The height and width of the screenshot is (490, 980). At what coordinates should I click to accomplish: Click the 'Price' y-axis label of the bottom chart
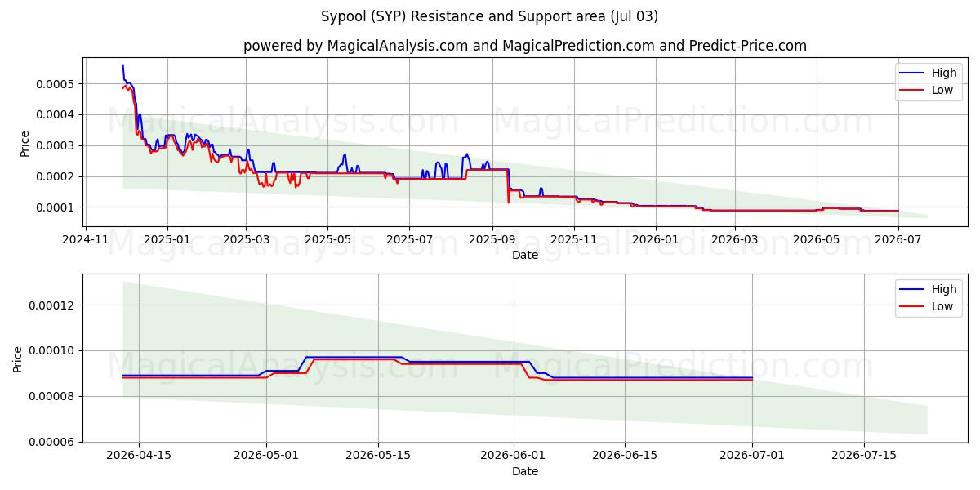pyautogui.click(x=18, y=359)
